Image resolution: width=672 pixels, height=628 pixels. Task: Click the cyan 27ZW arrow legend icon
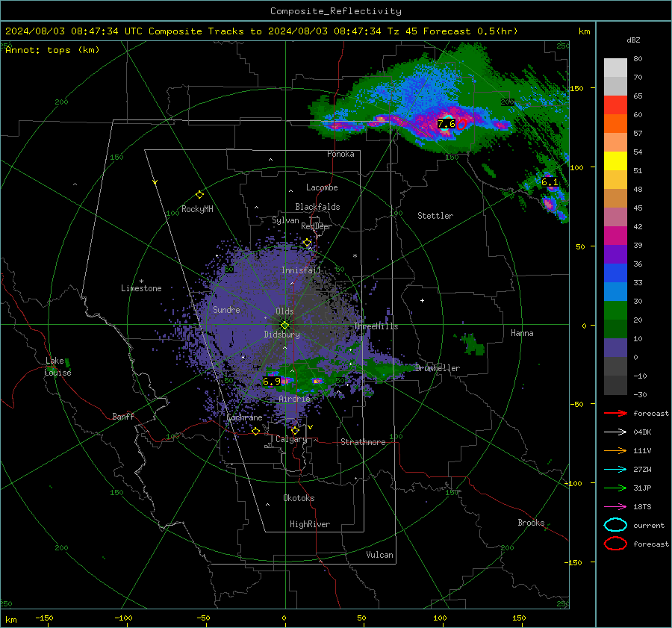(615, 470)
